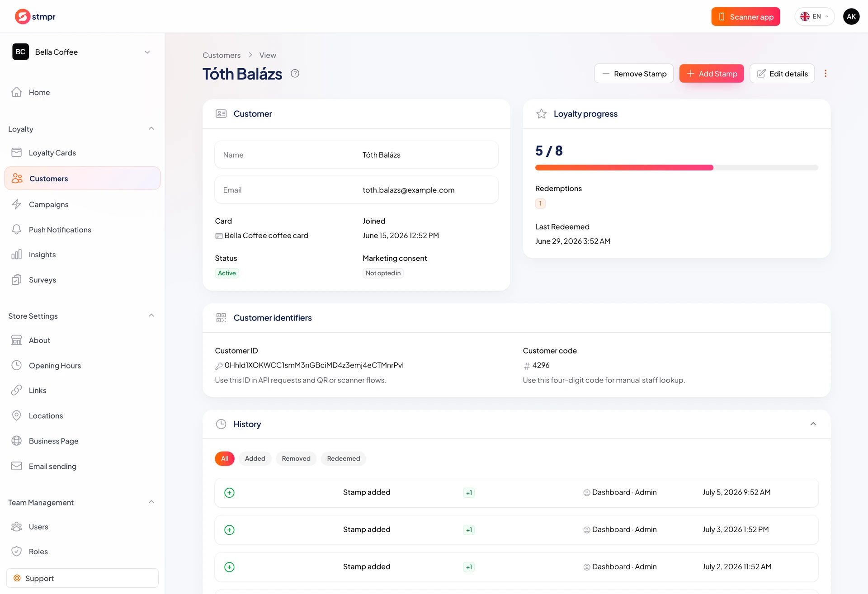Launch the Scanner app
Viewport: 868px width, 594px height.
pos(745,17)
